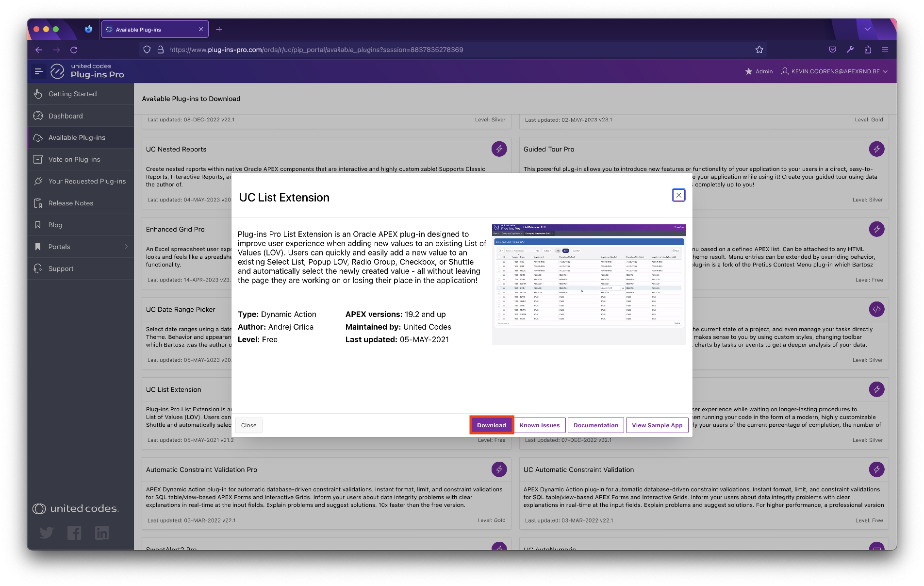Open a new browser tab with plus

point(219,30)
